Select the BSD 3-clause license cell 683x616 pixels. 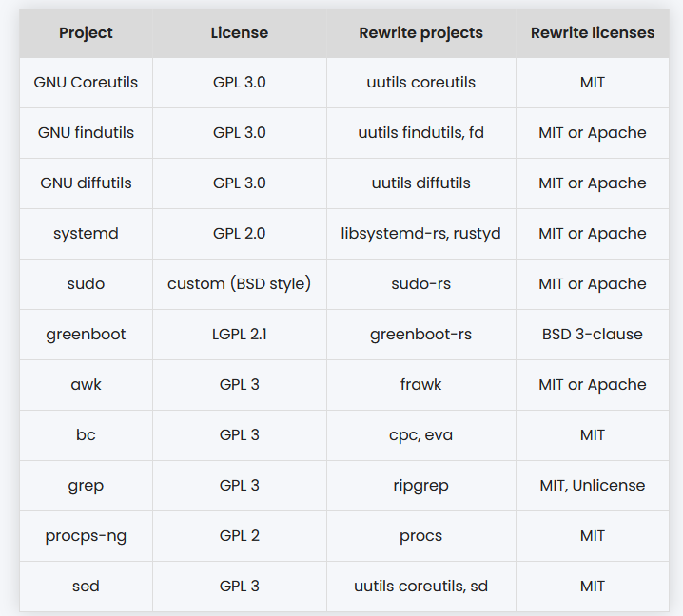click(592, 335)
